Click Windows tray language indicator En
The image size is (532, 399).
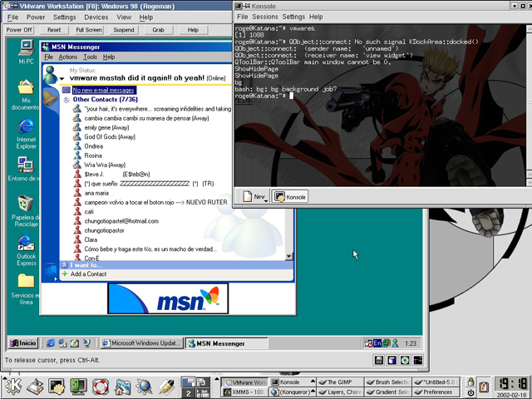pos(377,343)
